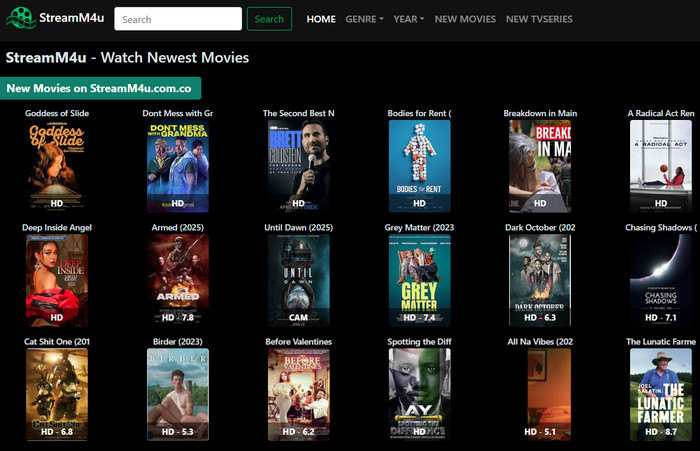Open the Chasing Shadows poster
This screenshot has width=700, height=451.
[x=661, y=280]
